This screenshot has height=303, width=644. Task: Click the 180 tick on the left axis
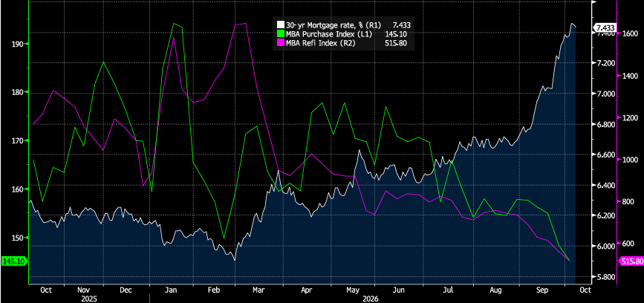pyautogui.click(x=18, y=92)
